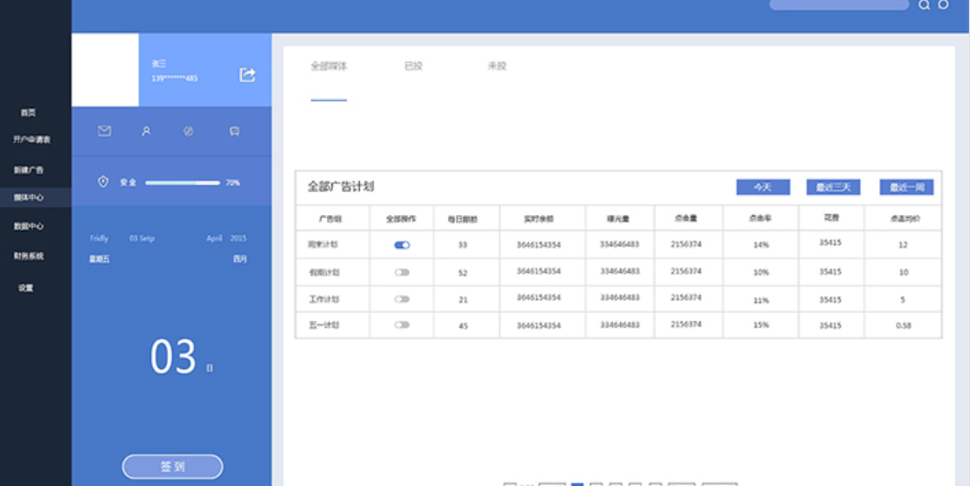This screenshot has width=980, height=486.
Task: Select the 未投 tab
Action: [x=497, y=66]
